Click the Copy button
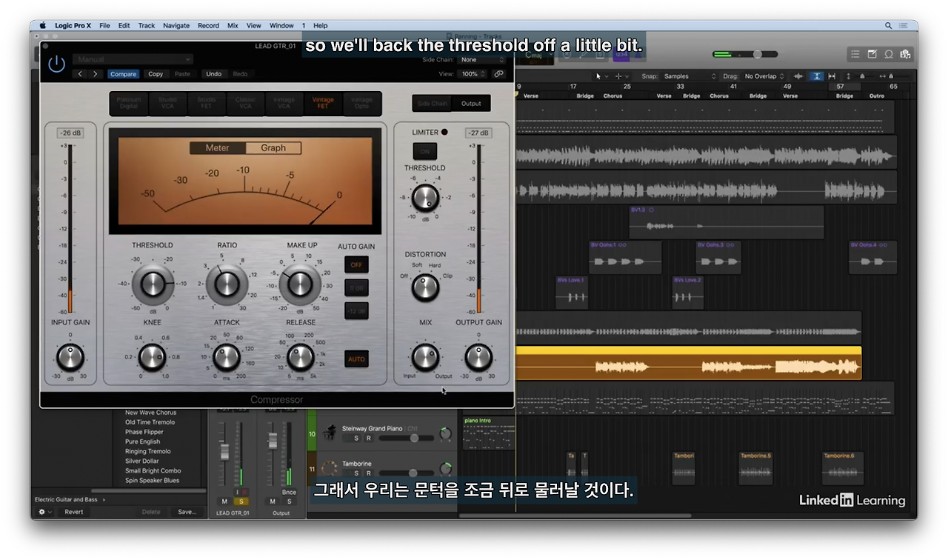The height and width of the screenshot is (560, 948). click(156, 74)
